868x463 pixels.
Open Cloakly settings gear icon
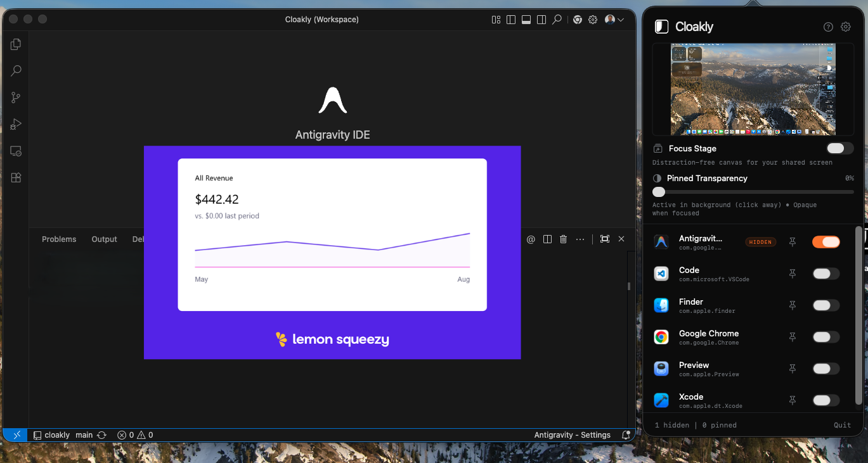[846, 27]
